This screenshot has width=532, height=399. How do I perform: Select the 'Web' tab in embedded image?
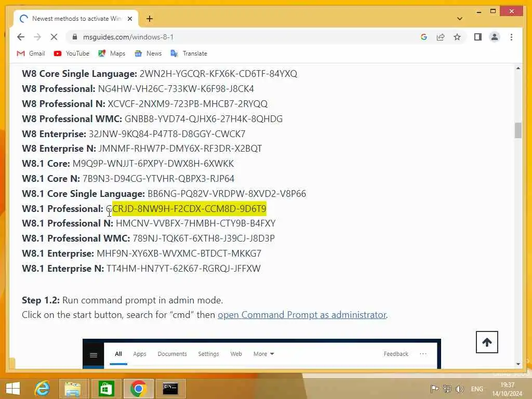[236, 354]
